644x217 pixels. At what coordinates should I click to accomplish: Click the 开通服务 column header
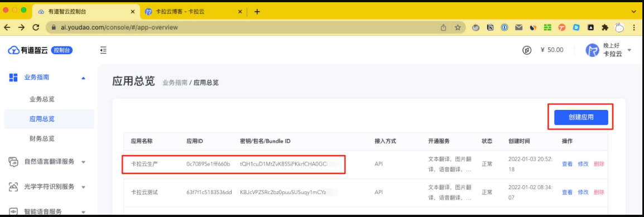tap(439, 141)
